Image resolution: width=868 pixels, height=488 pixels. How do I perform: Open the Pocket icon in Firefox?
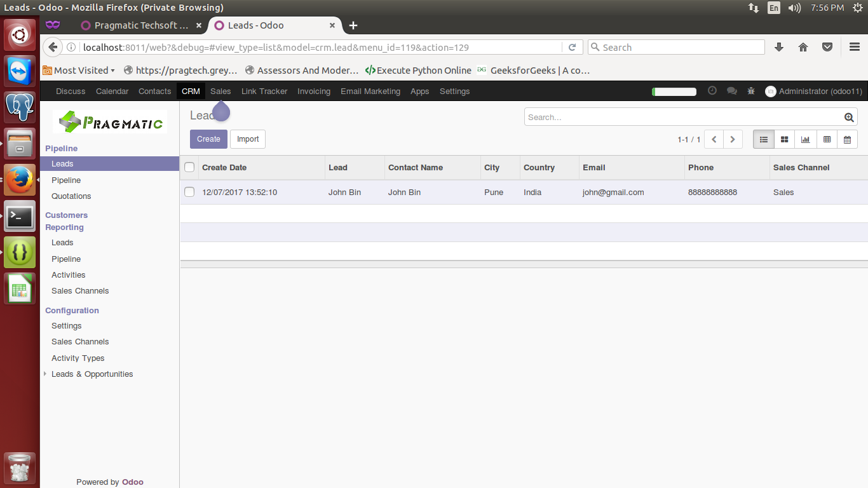(827, 47)
